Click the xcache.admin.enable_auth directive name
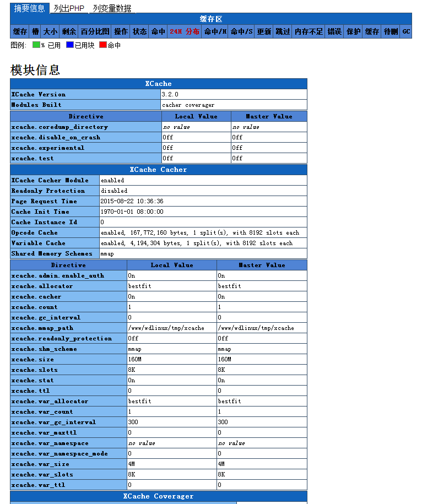This screenshot has height=504, width=422. [x=58, y=275]
